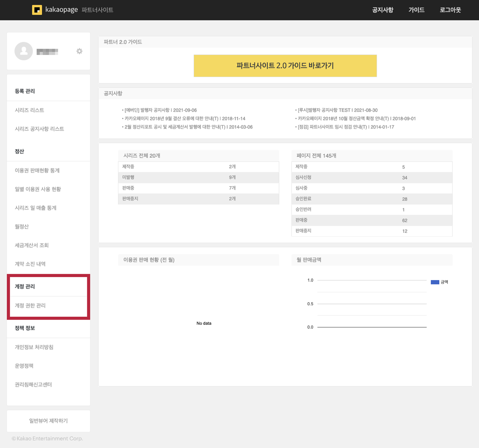Click 계정 관리 section header
Image resolution: width=479 pixels, height=448 pixels.
(25, 286)
